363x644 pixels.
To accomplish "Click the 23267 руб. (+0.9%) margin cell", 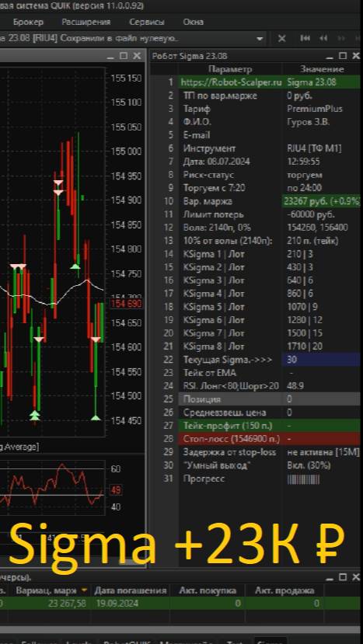I will tap(322, 201).
